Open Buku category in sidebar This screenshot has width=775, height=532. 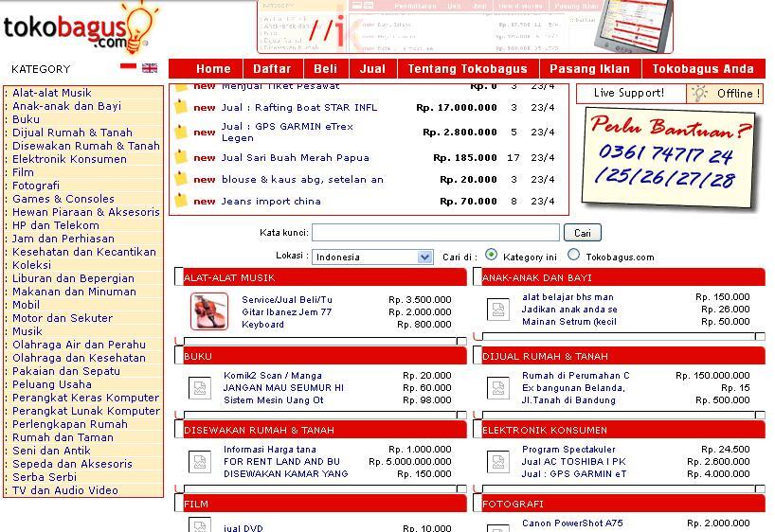tap(27, 119)
